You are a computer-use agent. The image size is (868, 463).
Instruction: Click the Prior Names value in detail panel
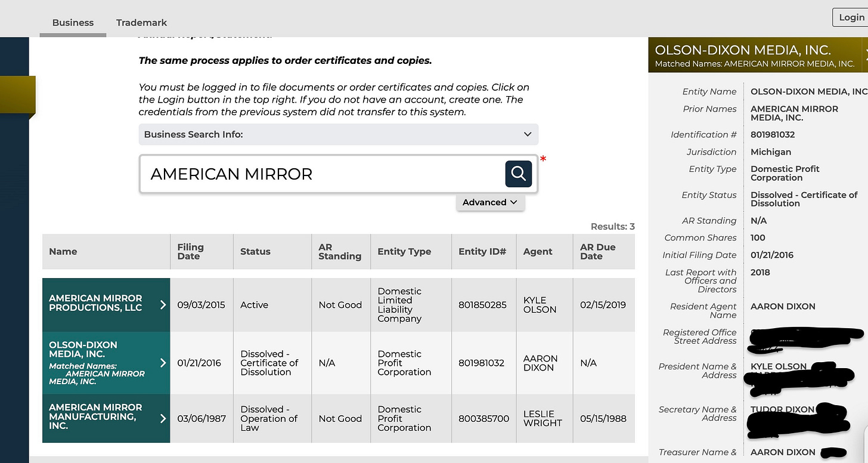click(794, 113)
